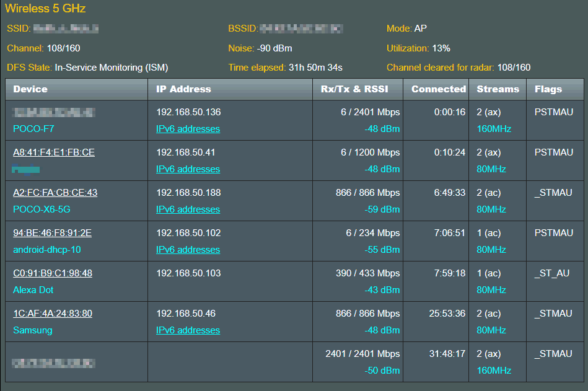The width and height of the screenshot is (588, 391).
Task: Click the Streams column header
Action: [498, 89]
